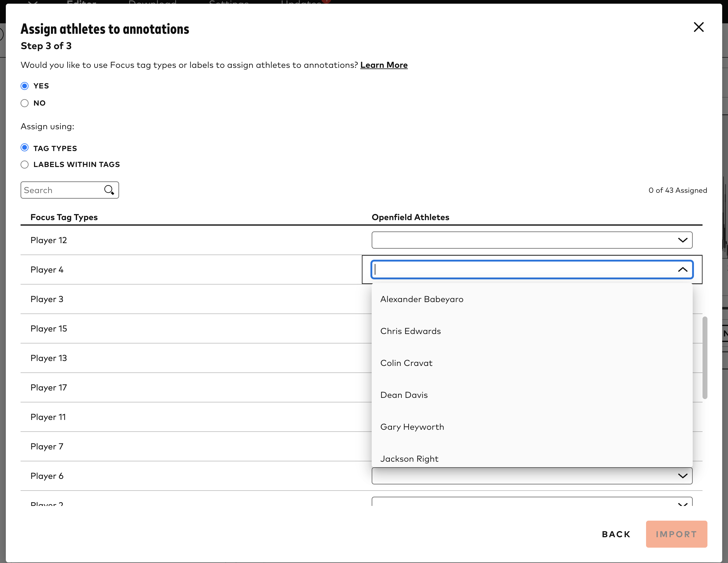The height and width of the screenshot is (563, 728).
Task: Open the athlete dropdown for Player 12
Action: 683,240
